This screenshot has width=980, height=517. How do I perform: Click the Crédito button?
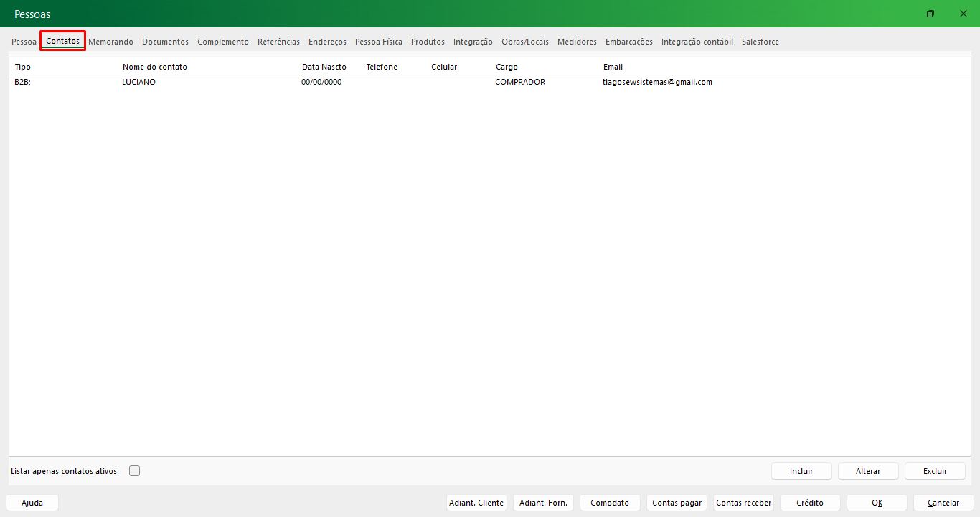(x=809, y=503)
